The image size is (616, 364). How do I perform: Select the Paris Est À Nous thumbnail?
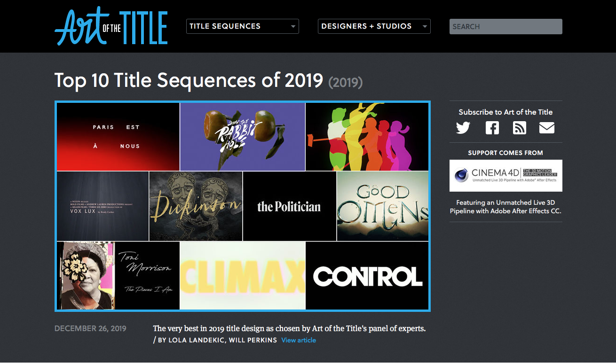(118, 137)
